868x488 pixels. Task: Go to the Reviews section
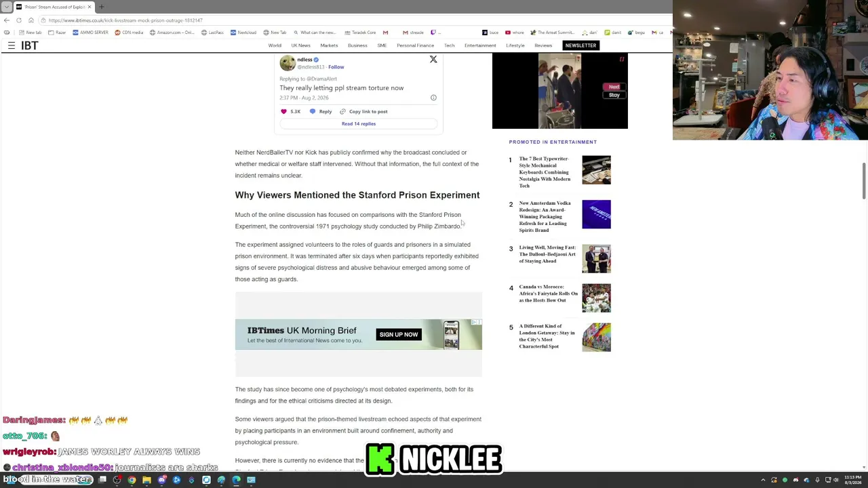click(543, 45)
